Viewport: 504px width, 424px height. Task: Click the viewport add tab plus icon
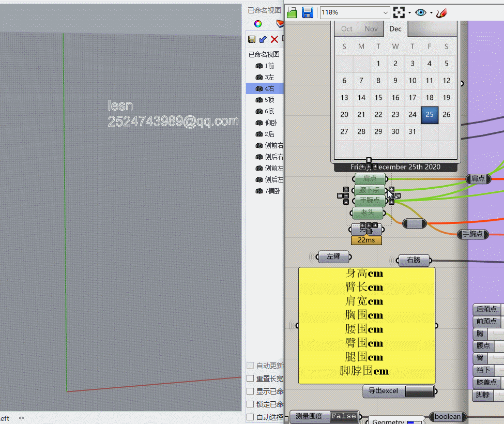pos(22,418)
